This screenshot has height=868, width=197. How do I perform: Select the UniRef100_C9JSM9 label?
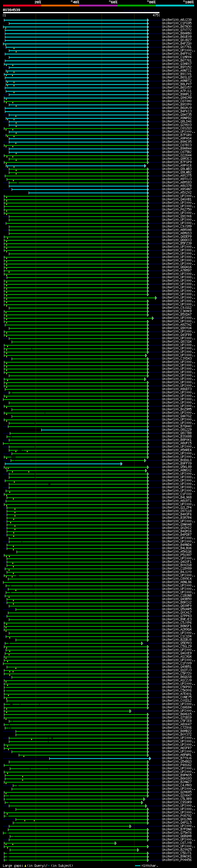click(177, 226)
